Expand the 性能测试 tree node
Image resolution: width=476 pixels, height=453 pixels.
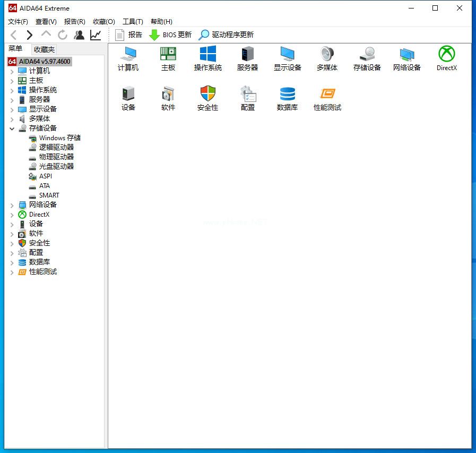click(12, 272)
